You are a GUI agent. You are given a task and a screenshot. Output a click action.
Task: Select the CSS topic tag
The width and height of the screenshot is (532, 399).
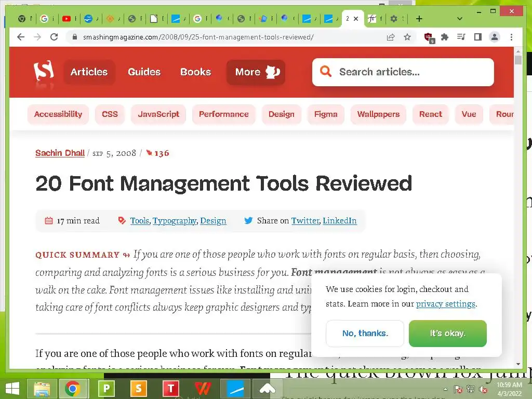tap(110, 114)
